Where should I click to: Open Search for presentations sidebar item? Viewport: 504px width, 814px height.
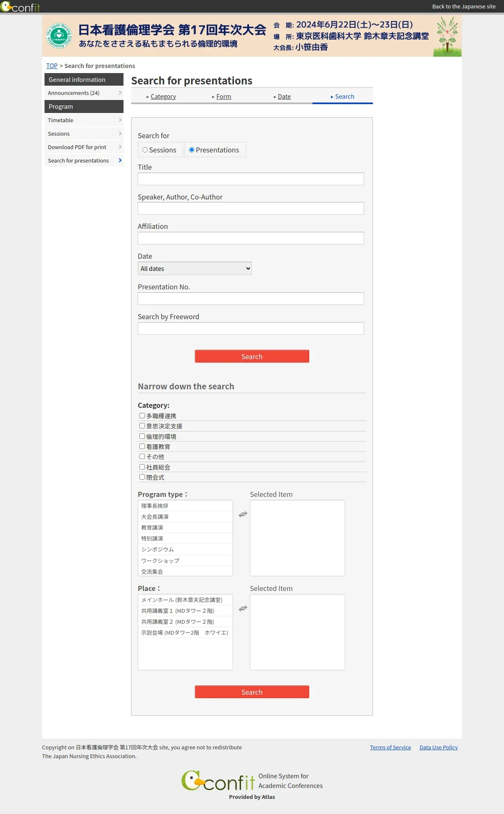pyautogui.click(x=84, y=160)
